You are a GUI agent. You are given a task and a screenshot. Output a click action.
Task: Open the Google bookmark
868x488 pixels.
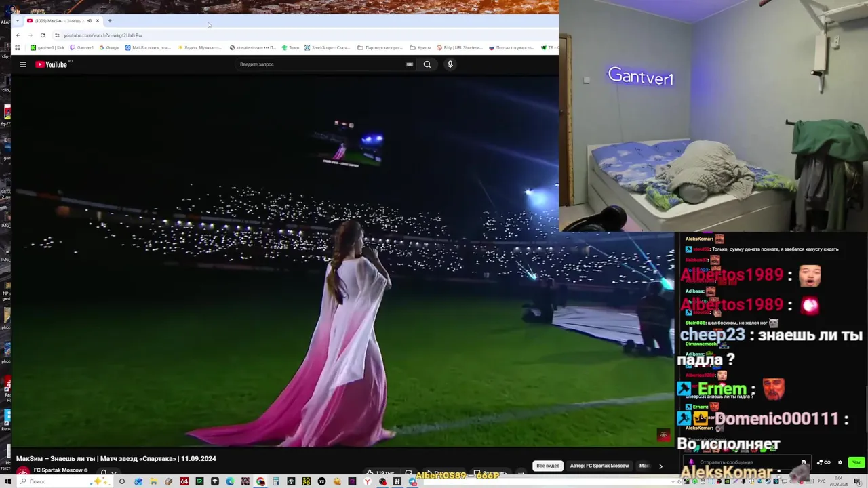110,48
